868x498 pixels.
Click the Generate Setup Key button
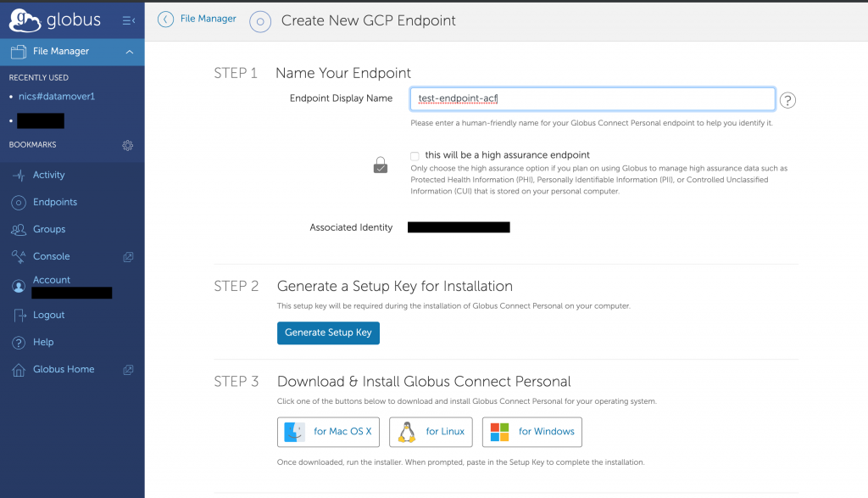tap(328, 333)
